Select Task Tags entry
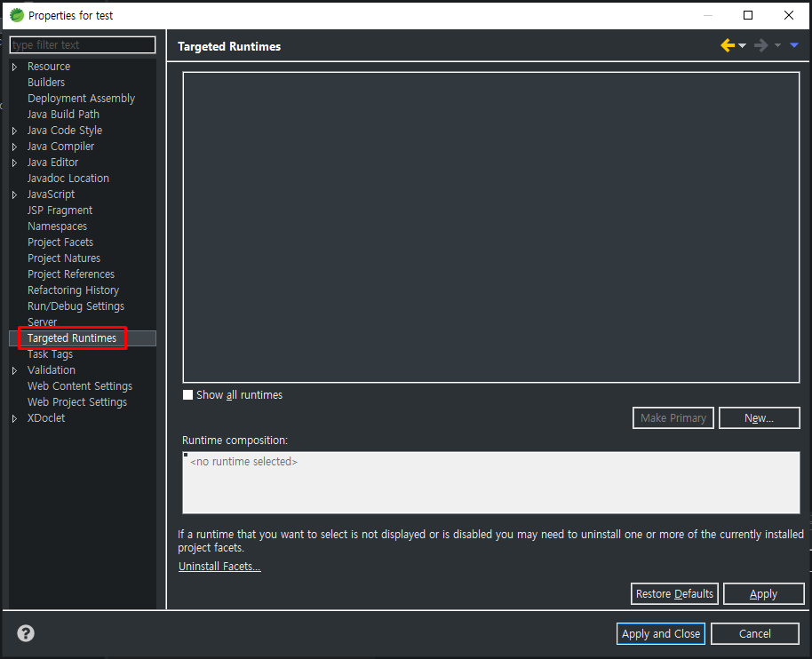This screenshot has height=659, width=812. 50,354
